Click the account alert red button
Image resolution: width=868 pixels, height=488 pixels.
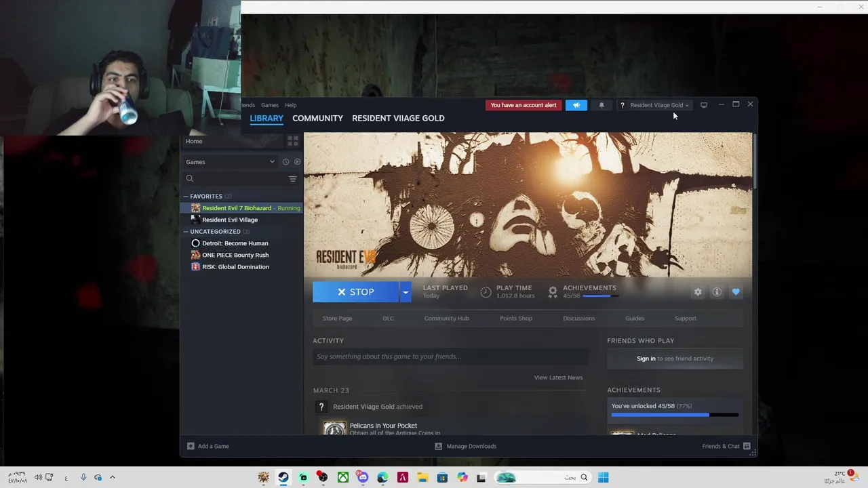tap(524, 105)
